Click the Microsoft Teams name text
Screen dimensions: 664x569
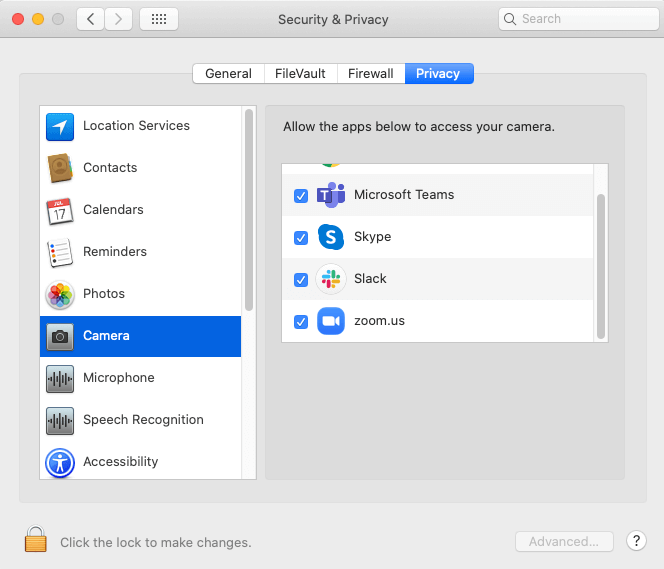click(x=404, y=195)
